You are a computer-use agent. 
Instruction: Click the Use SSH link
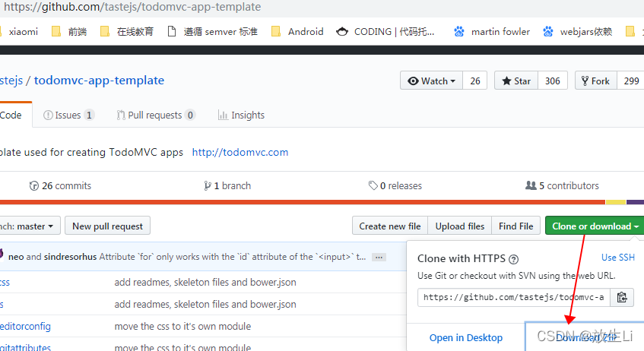coord(617,258)
